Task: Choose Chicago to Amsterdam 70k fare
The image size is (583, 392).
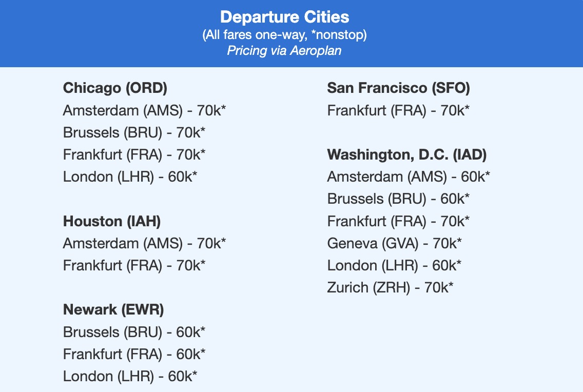Action: [144, 110]
